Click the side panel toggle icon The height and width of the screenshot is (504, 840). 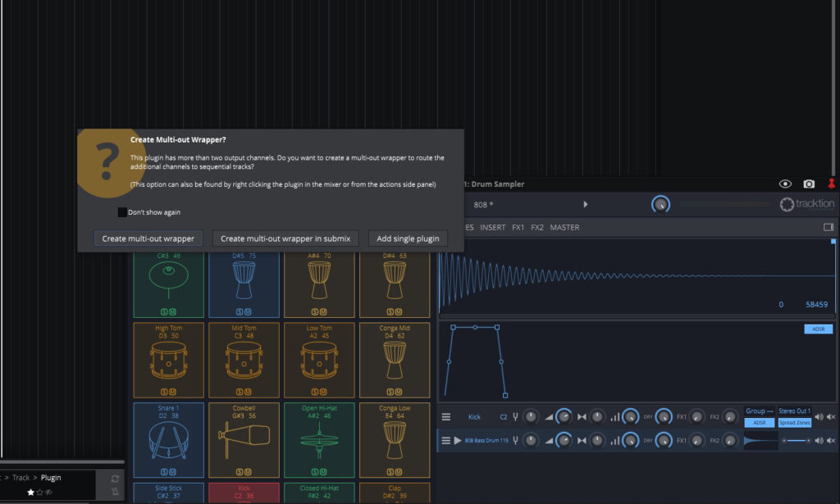tap(829, 227)
